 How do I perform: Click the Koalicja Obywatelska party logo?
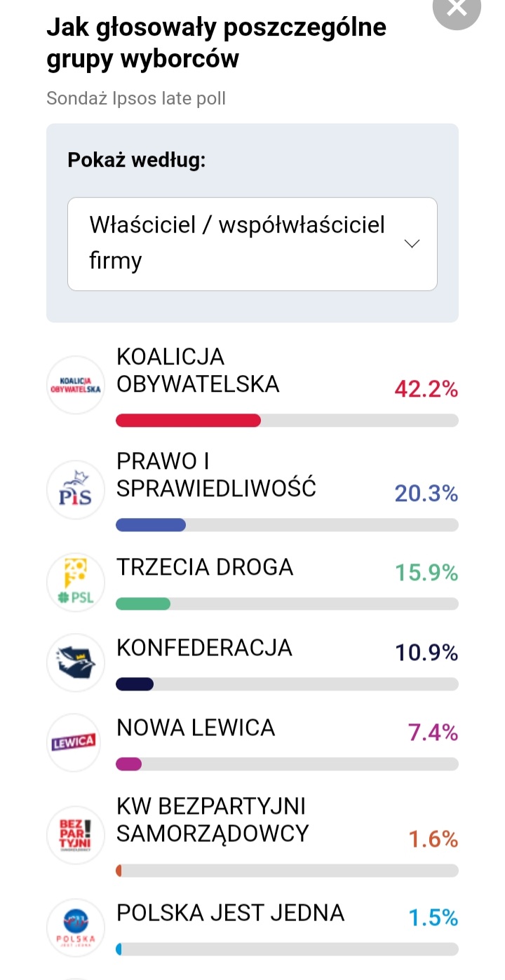tap(75, 385)
